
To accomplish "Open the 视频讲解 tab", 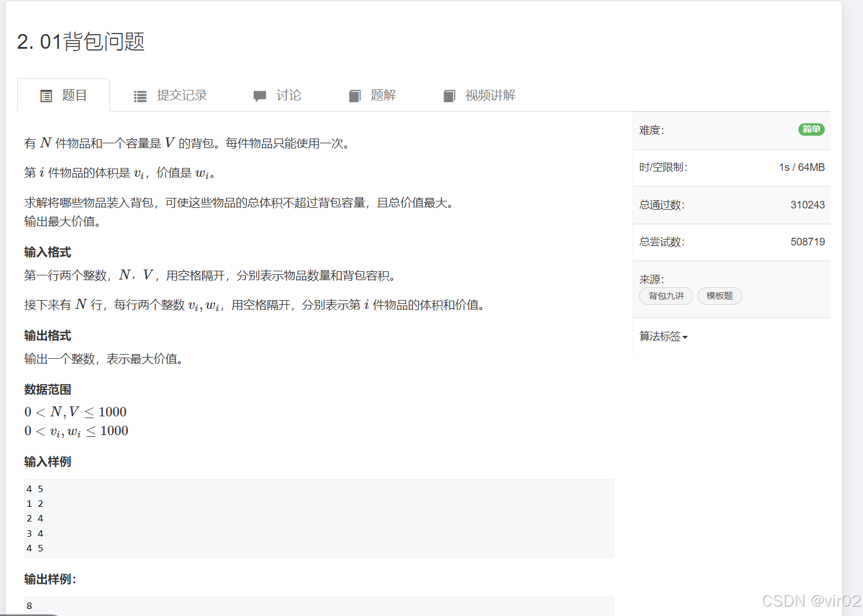I will coord(490,95).
